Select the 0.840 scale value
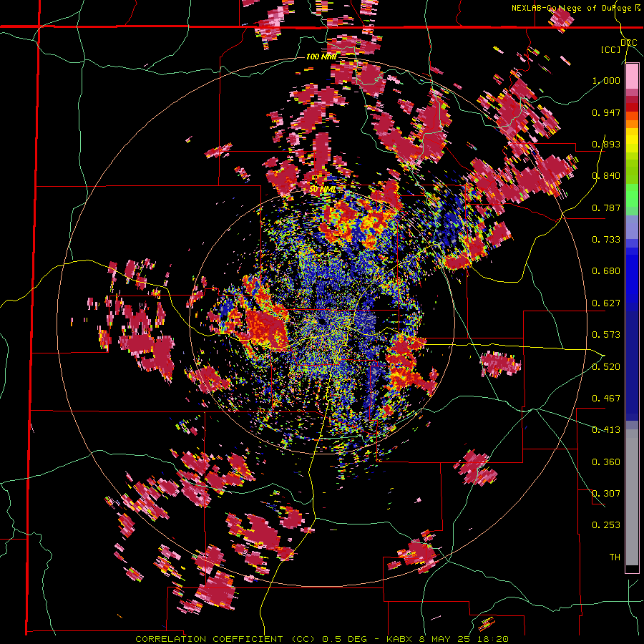Screen dimensions: 644x644 click(606, 176)
